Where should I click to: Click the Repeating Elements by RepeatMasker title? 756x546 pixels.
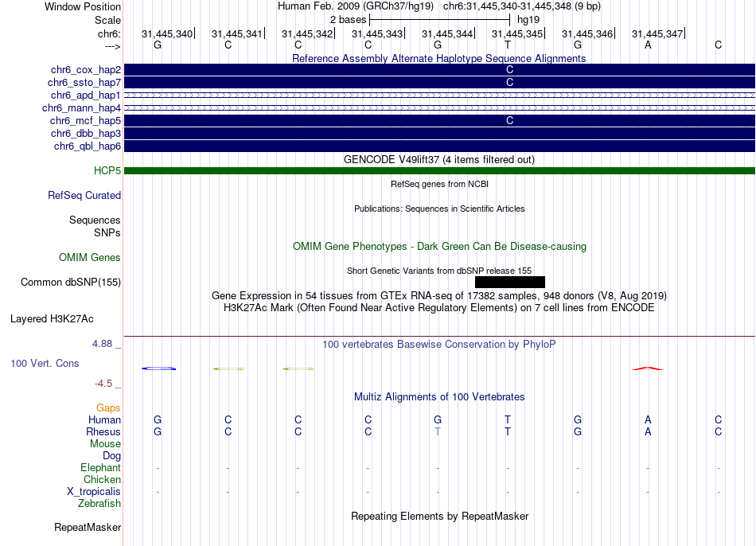439,516
